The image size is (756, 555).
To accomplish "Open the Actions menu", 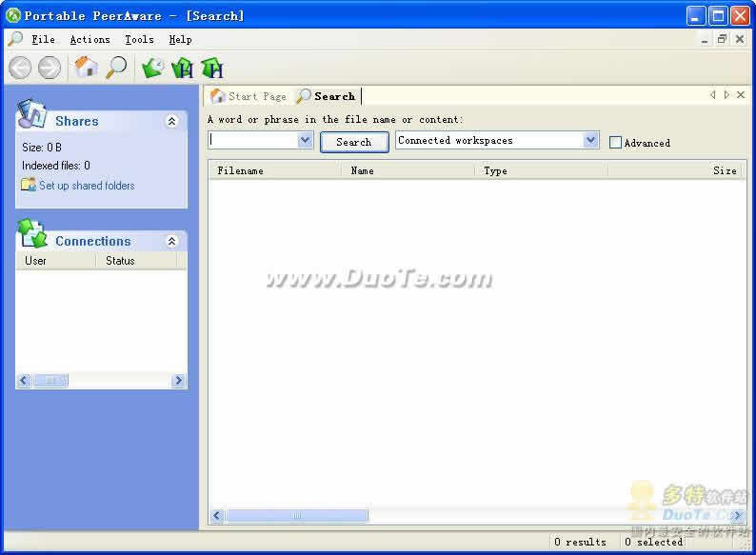I will pyautogui.click(x=90, y=40).
